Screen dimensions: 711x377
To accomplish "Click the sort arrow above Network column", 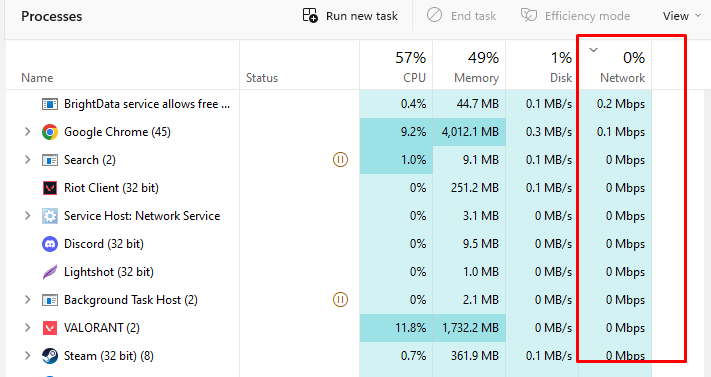I will (594, 50).
